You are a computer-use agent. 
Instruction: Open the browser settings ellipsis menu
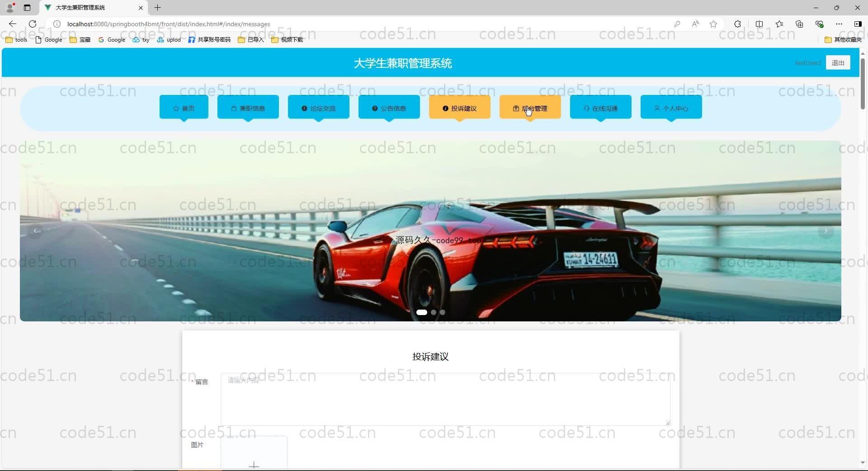click(839, 24)
